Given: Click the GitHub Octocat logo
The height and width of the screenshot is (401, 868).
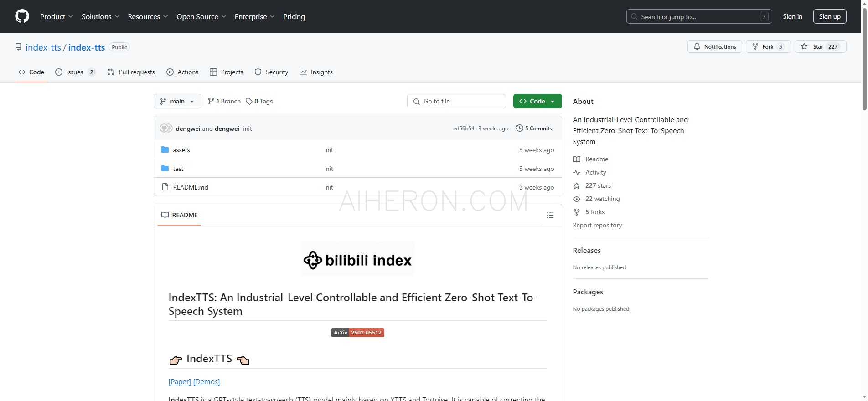Looking at the screenshot, I should (x=22, y=16).
